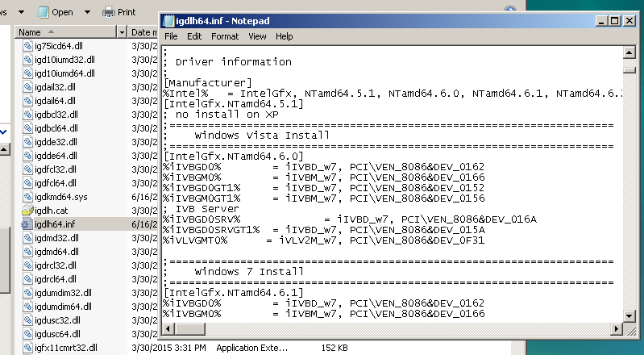Click the Print icon in Explorer toolbar
This screenshot has height=355, width=644.
(108, 12)
